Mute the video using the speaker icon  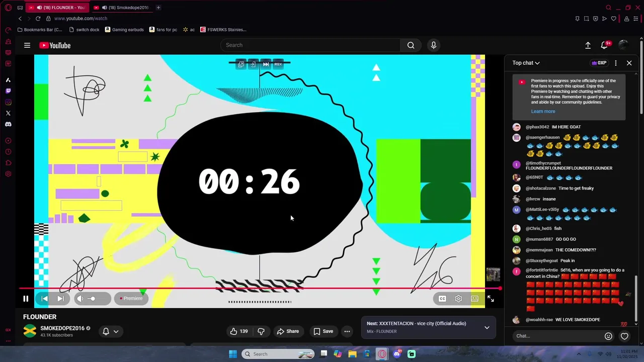click(x=80, y=299)
